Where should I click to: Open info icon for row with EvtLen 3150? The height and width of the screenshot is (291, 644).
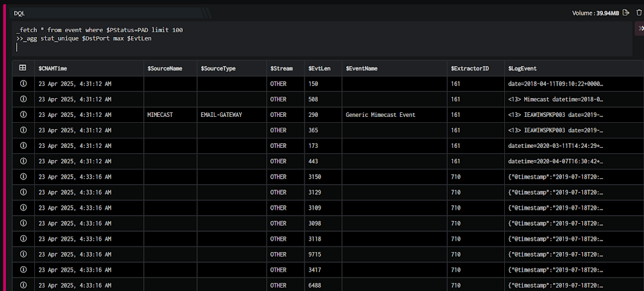(x=24, y=177)
